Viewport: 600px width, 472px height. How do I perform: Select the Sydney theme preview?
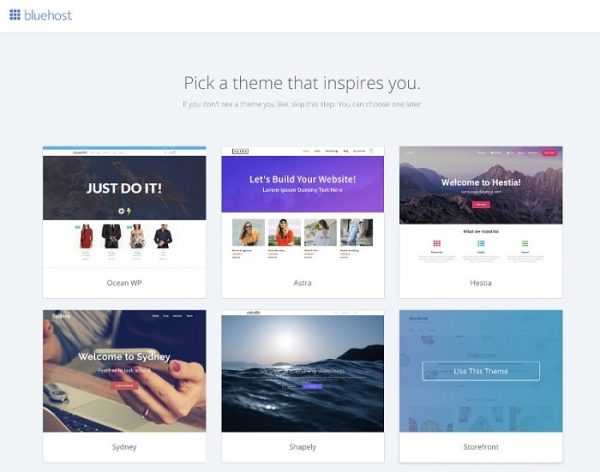124,371
